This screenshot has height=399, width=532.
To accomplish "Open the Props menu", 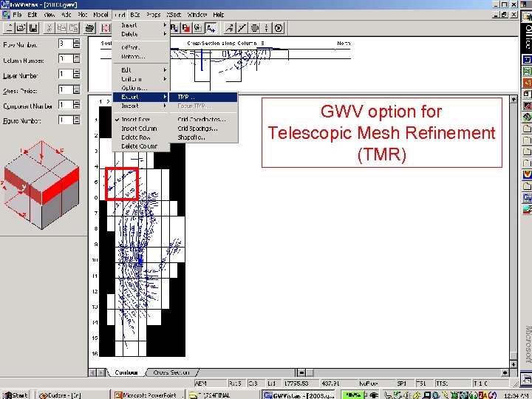I will pyautogui.click(x=154, y=15).
